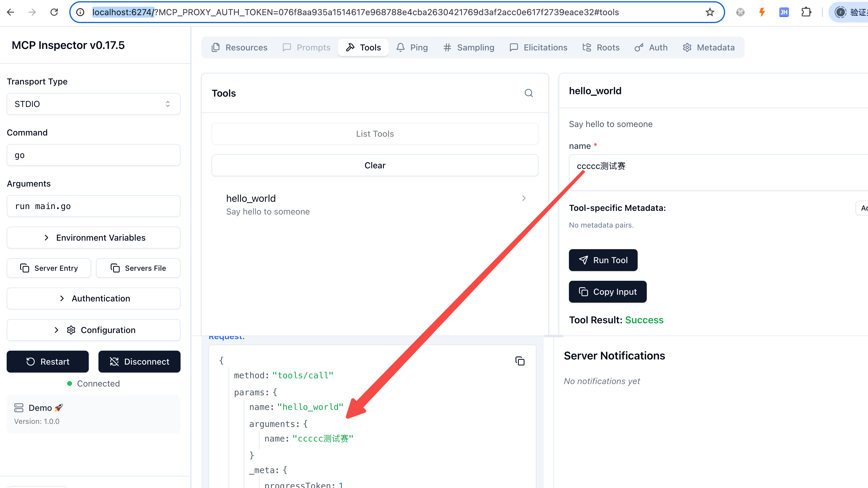The image size is (868, 488).
Task: Expand the Environment Variables section
Action: click(x=93, y=238)
